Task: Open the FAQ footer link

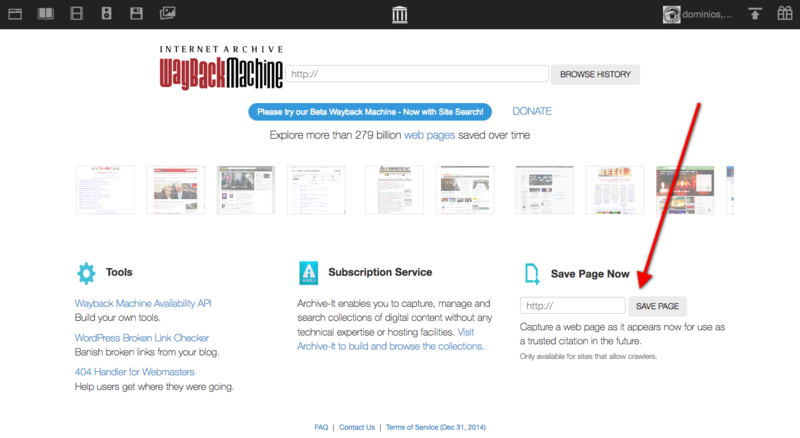Action: pos(321,427)
